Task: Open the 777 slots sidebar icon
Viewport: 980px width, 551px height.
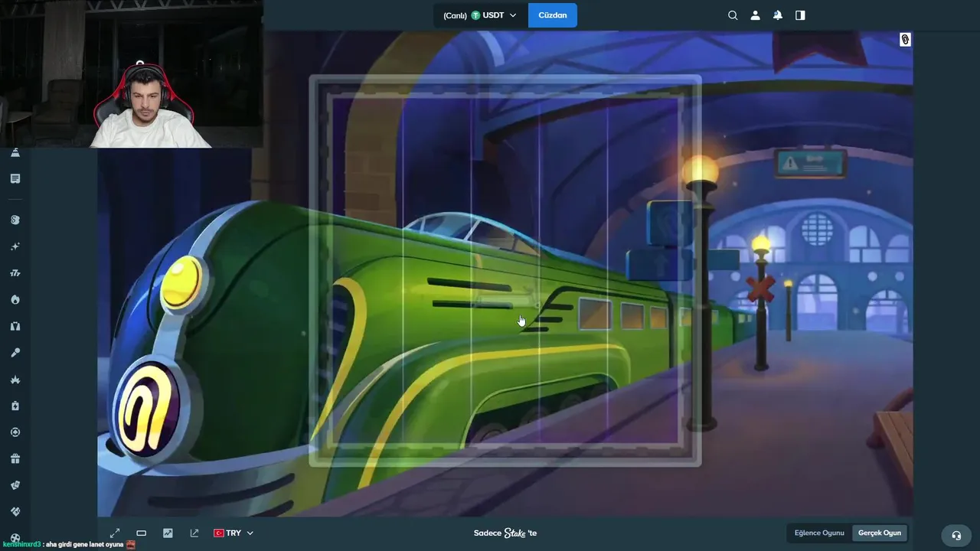Action: tap(15, 273)
